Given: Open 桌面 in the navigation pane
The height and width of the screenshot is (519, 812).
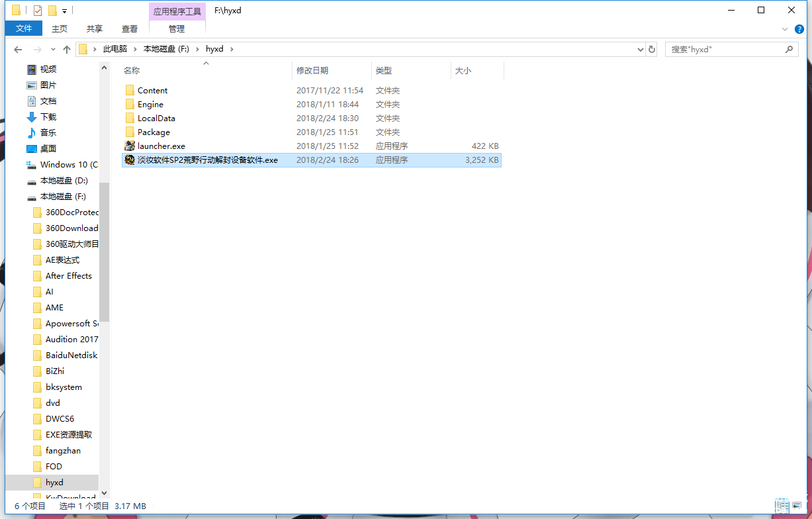Looking at the screenshot, I should pyautogui.click(x=48, y=149).
